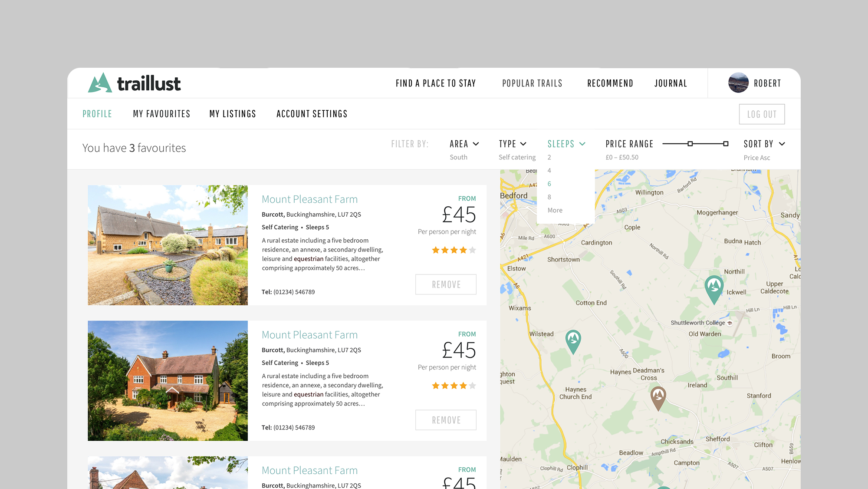This screenshot has height=489, width=868.
Task: Select the brown map pin near Ireland
Action: tap(658, 398)
